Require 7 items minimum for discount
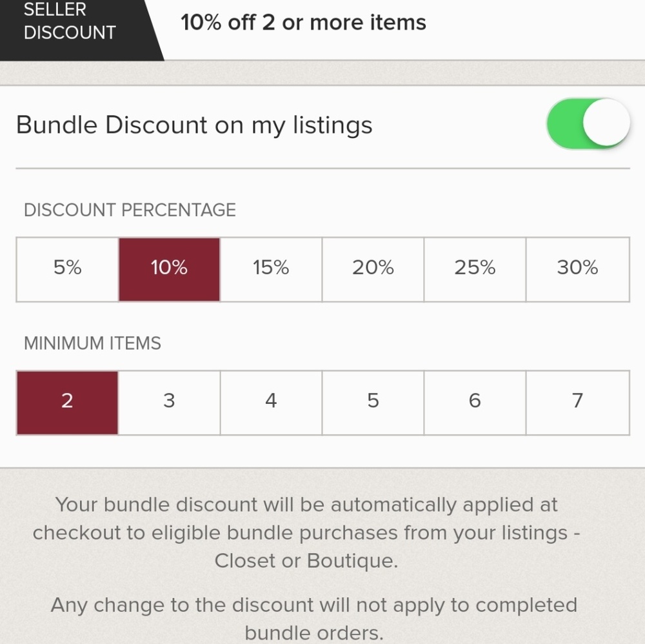Viewport: 645px width, 644px height. click(x=577, y=402)
